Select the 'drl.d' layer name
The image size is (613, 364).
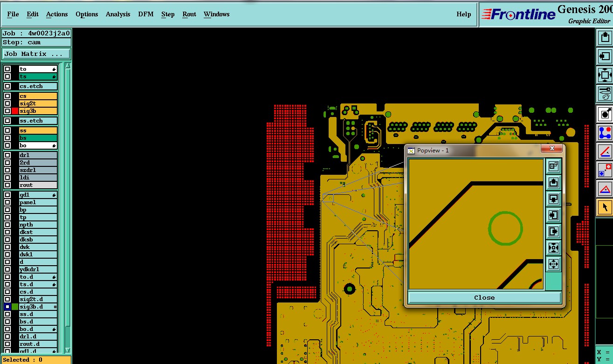[x=38, y=337]
